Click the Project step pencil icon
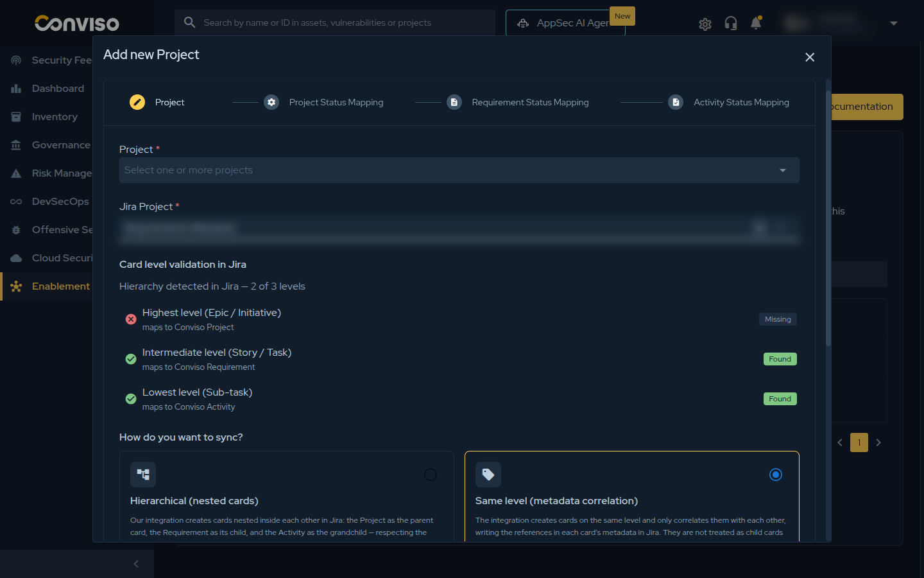The image size is (924, 578). click(137, 102)
